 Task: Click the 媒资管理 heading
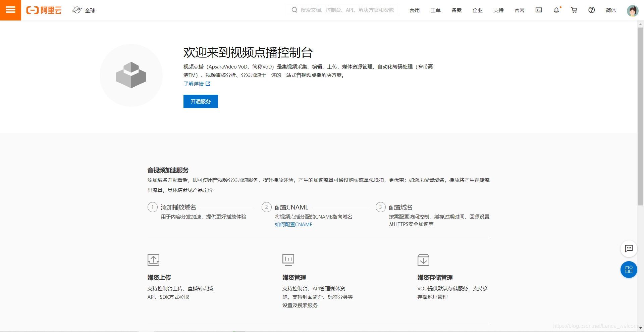point(294,278)
